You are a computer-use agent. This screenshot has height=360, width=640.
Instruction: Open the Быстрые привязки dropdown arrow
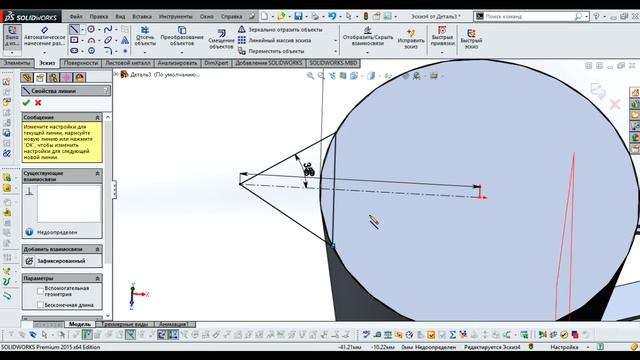click(x=442, y=52)
